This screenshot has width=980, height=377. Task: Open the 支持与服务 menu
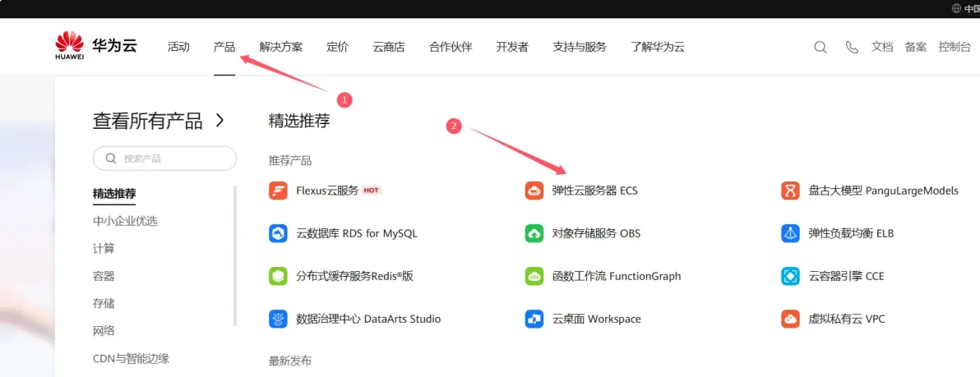tap(580, 47)
